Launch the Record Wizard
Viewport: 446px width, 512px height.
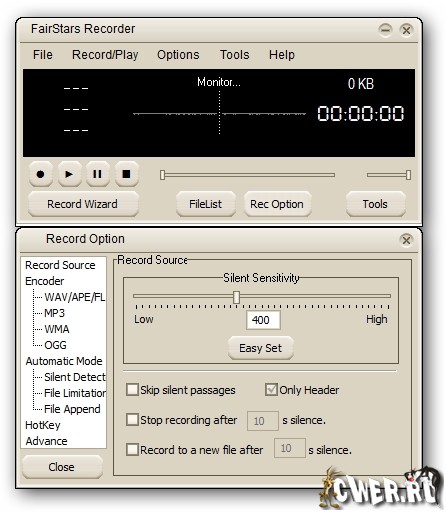[83, 204]
